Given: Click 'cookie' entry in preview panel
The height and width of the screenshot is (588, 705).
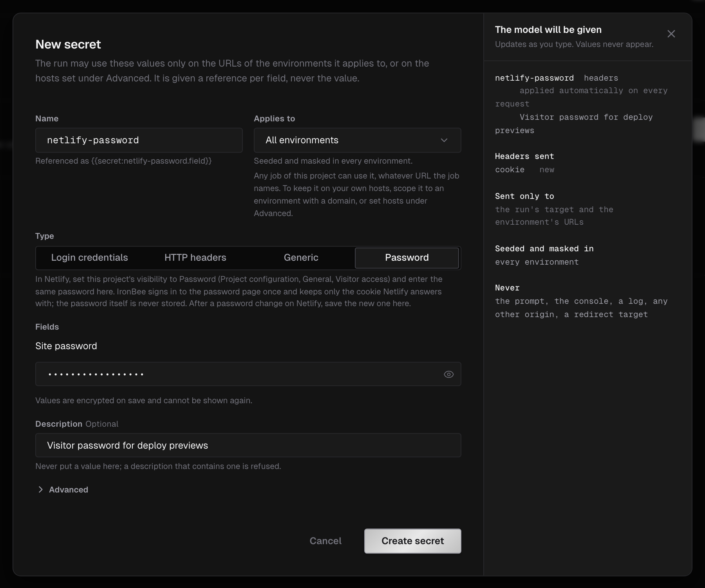Looking at the screenshot, I should [x=510, y=170].
